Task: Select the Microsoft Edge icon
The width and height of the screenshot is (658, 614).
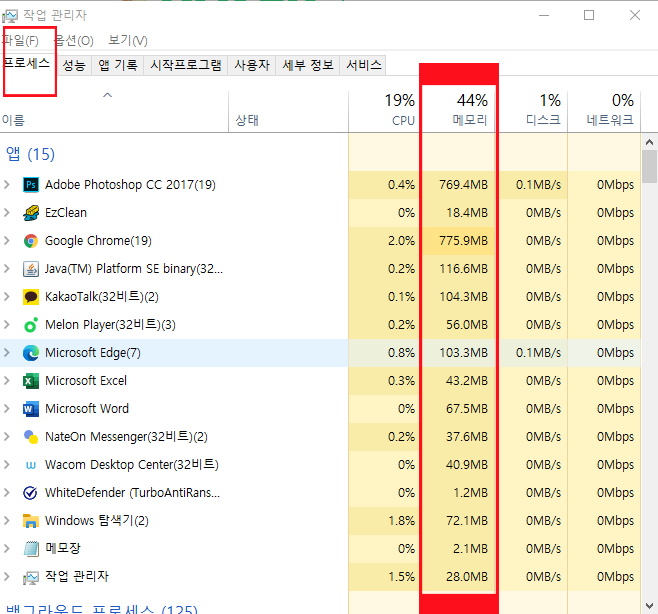Action: (x=31, y=353)
